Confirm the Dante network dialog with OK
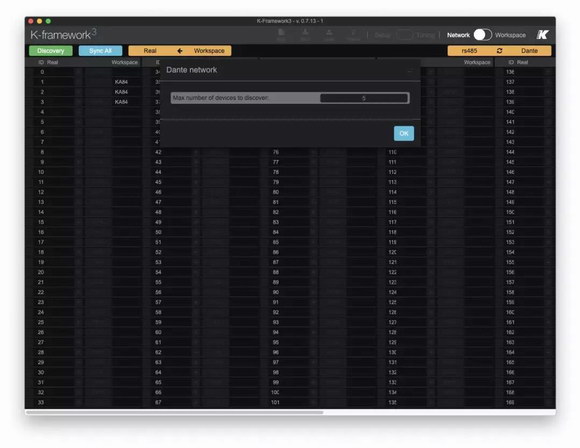 [404, 133]
